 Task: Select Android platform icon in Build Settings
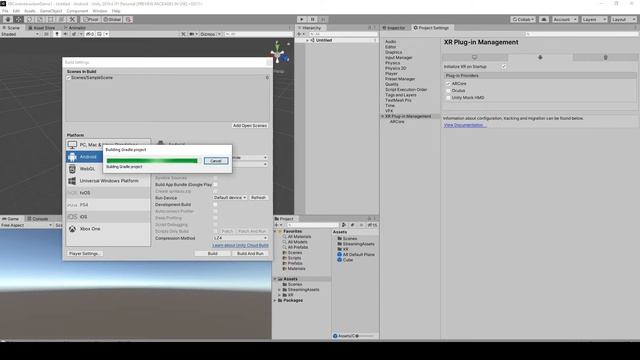pyautogui.click(x=72, y=157)
